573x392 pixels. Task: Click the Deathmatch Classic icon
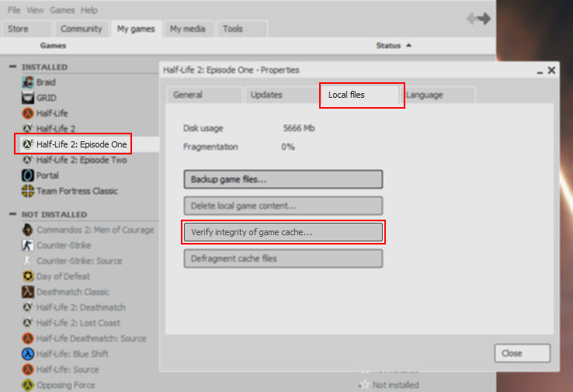click(x=28, y=292)
